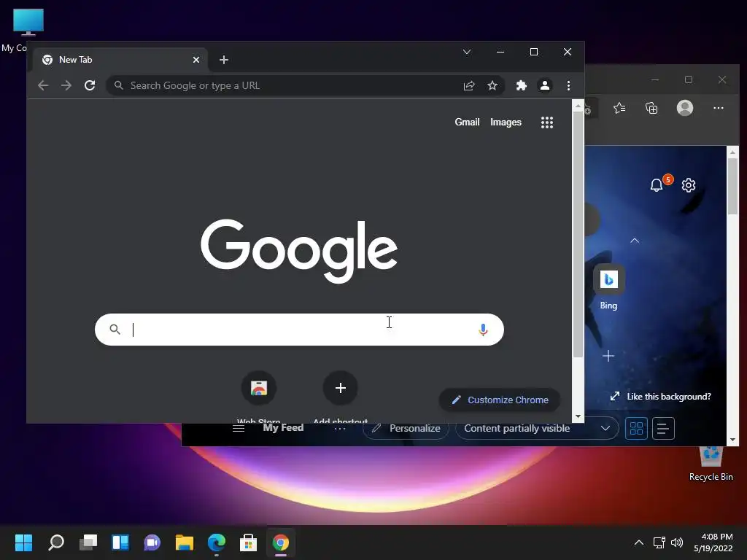The width and height of the screenshot is (747, 560).
Task: Open Edge profile avatar
Action: (685, 108)
